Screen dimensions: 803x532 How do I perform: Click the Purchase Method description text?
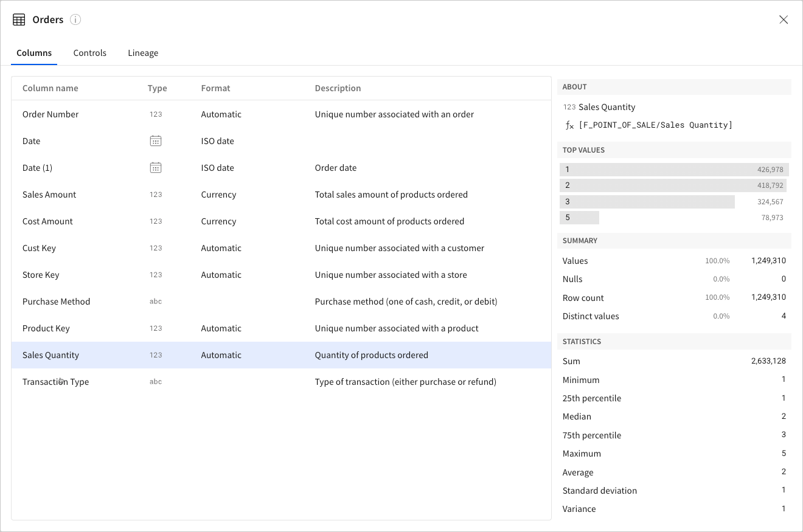(406, 302)
